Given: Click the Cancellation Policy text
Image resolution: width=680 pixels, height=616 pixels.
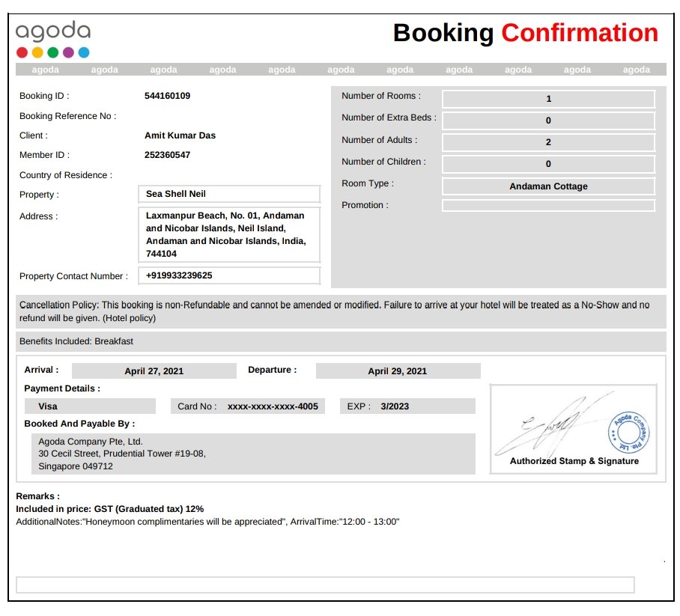Looking at the screenshot, I should (x=334, y=311).
